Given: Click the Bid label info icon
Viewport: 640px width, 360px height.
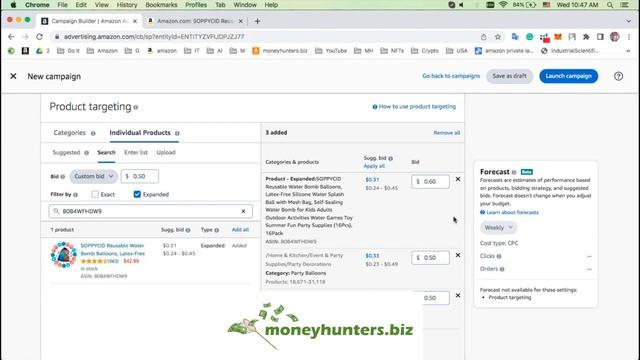Looking at the screenshot, I should pyautogui.click(x=63, y=177).
